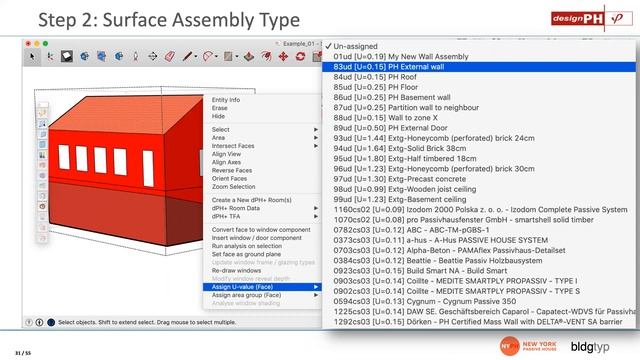Select the arrow Select tool
The width and height of the screenshot is (640, 360).
click(x=32, y=56)
